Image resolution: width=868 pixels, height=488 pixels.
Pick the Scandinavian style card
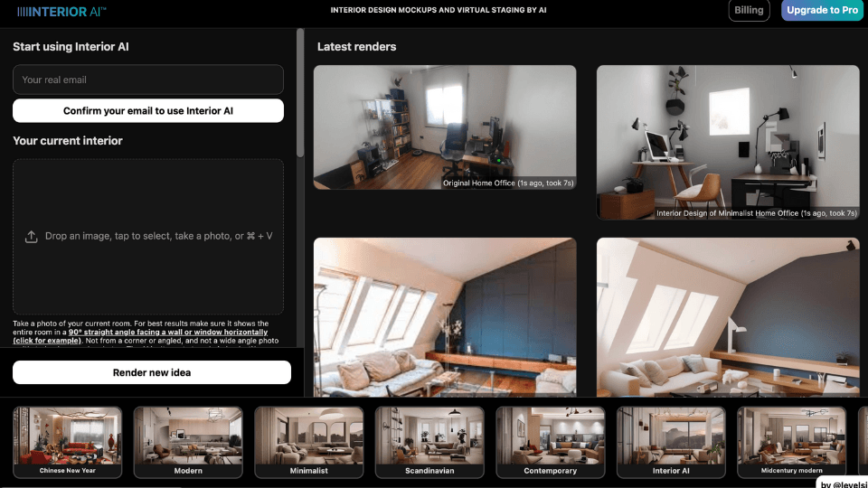click(x=429, y=442)
